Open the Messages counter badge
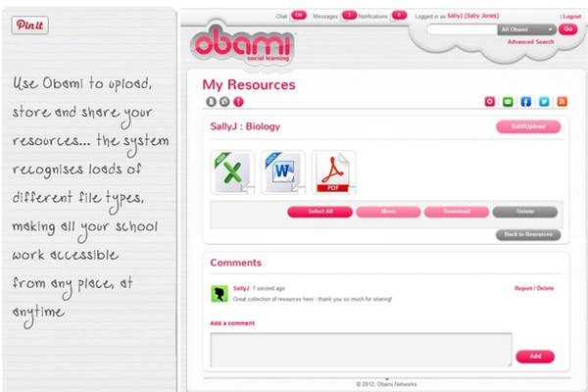 351,16
